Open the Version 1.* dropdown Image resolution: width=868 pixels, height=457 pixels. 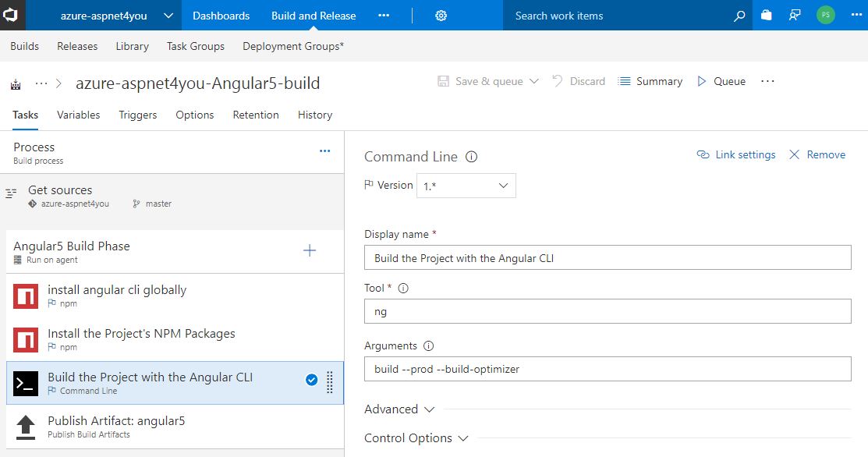tap(466, 186)
